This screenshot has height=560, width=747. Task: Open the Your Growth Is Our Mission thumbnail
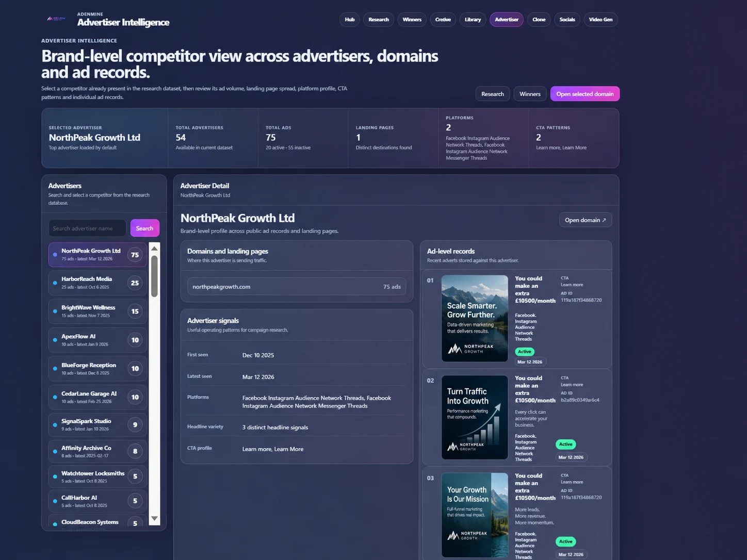pyautogui.click(x=475, y=515)
